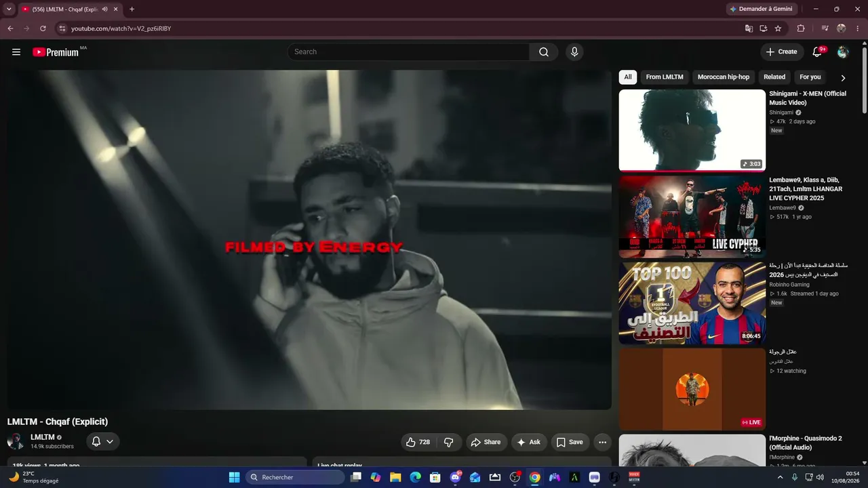Like the LMLTM Chqaf video
Viewport: 868px width, 488px height.
coord(418,442)
